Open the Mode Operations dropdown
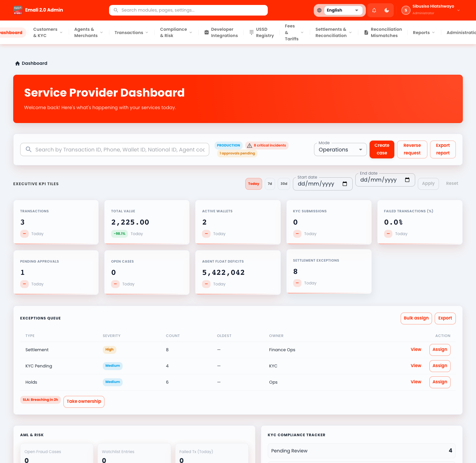Viewport: 476px width, 463px height. tap(340, 149)
